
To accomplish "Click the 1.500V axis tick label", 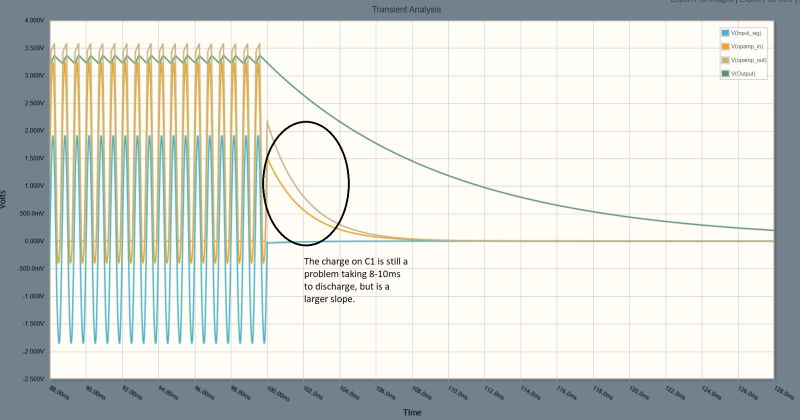I will coord(34,158).
